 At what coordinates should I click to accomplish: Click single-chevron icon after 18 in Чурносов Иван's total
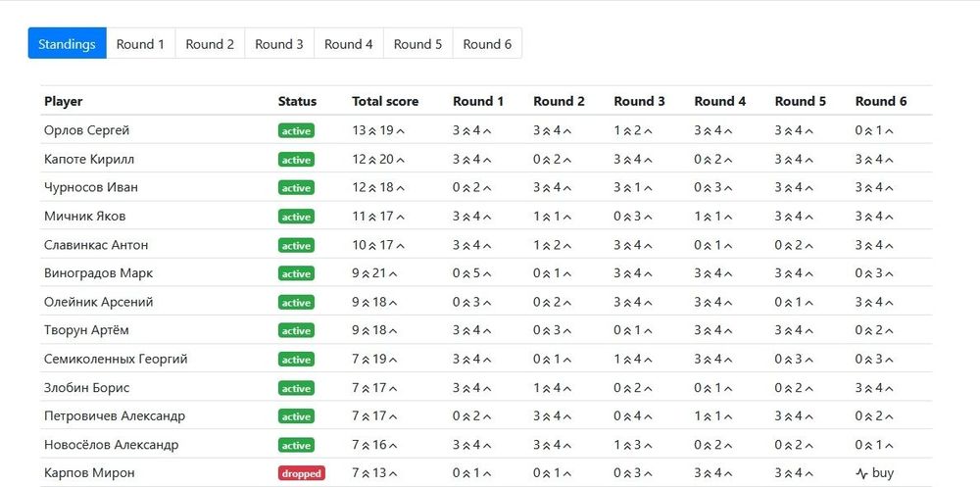pyautogui.click(x=400, y=188)
